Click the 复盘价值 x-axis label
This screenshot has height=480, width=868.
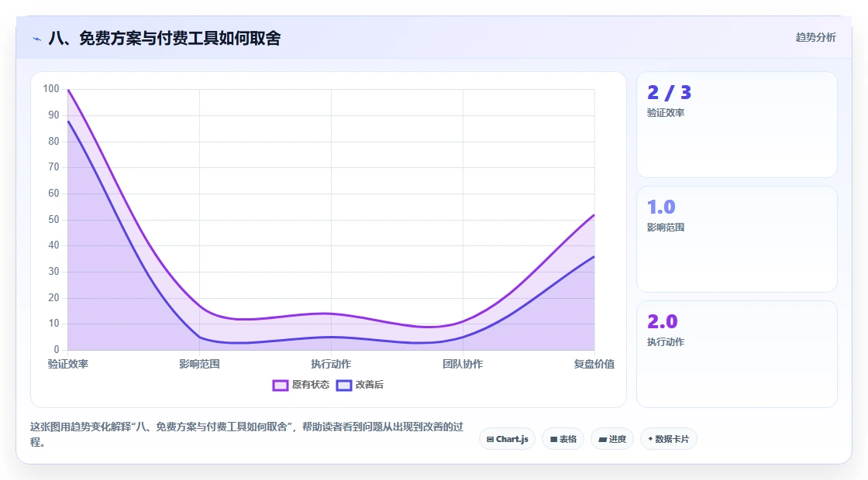pyautogui.click(x=594, y=364)
